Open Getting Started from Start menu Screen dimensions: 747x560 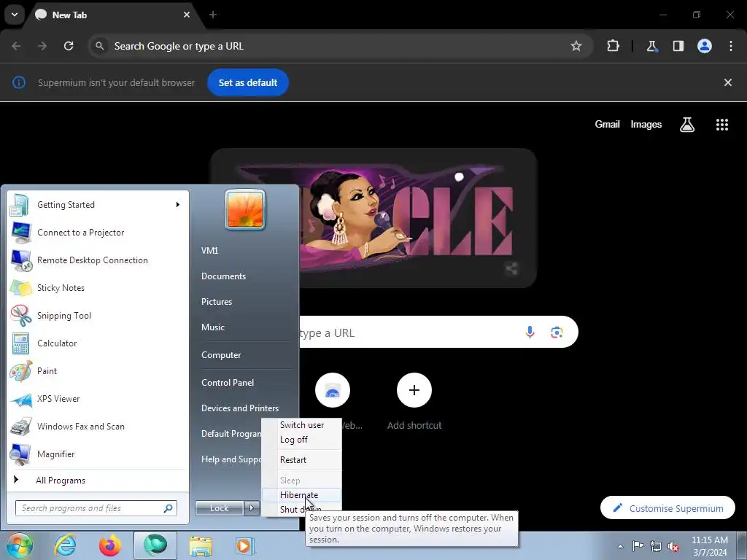click(97, 205)
